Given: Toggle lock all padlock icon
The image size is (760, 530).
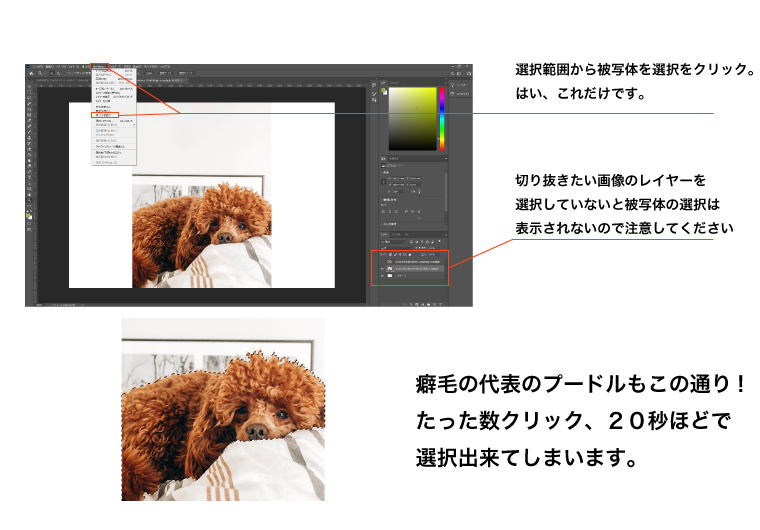Looking at the screenshot, I should tap(410, 255).
